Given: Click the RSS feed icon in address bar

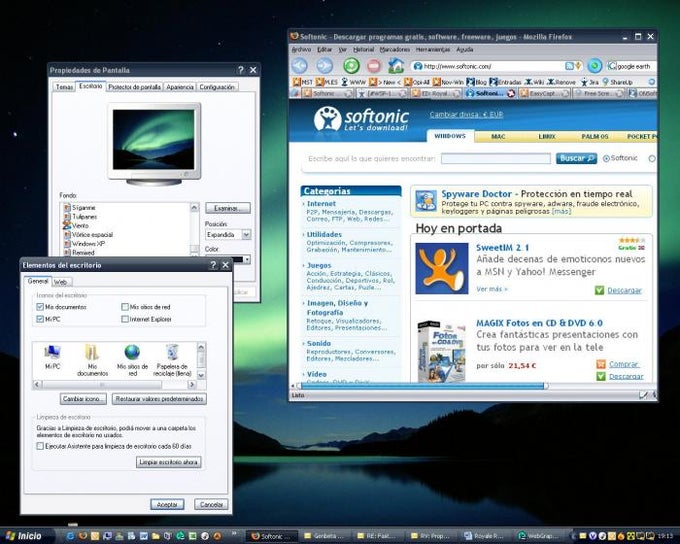Looking at the screenshot, I should 569,66.
